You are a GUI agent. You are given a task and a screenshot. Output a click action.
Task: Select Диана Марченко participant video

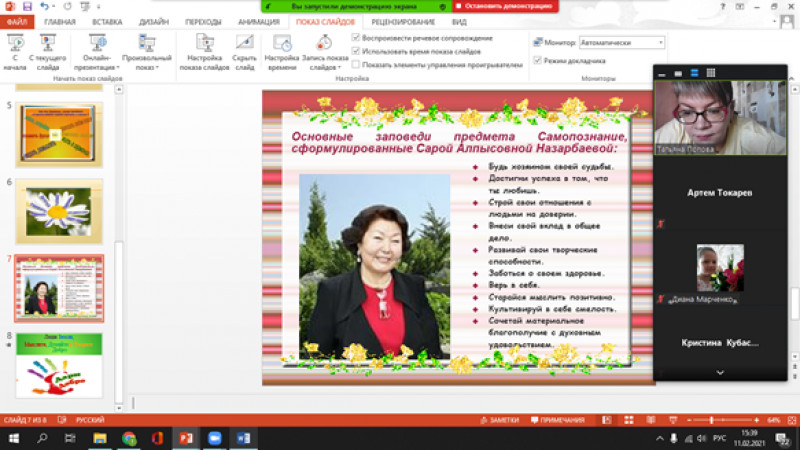click(x=720, y=268)
